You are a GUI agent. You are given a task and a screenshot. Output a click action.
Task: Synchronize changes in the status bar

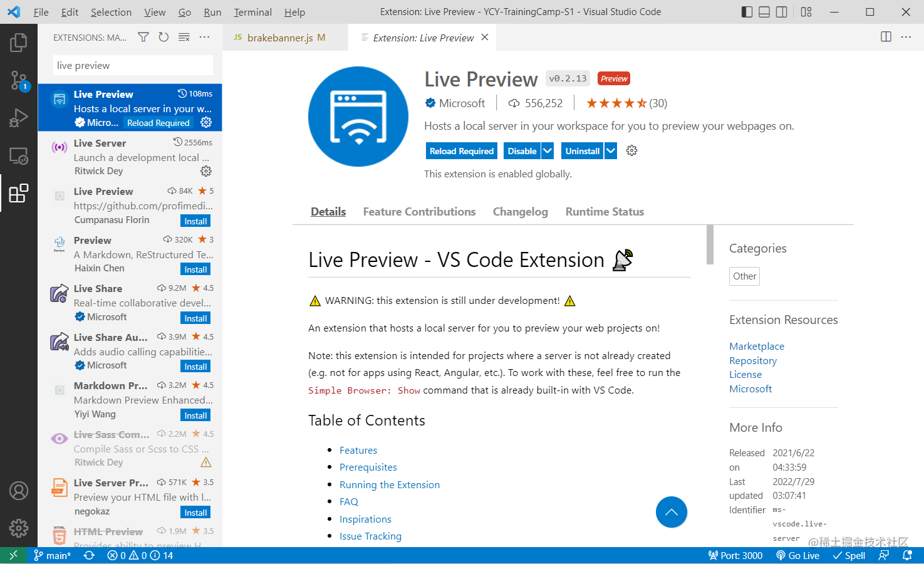point(89,555)
